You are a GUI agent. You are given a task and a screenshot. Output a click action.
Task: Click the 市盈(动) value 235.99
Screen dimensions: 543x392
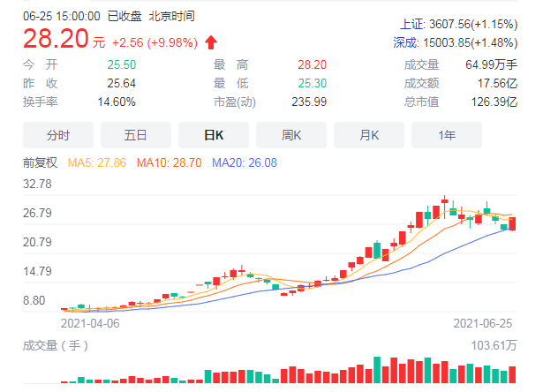309,102
